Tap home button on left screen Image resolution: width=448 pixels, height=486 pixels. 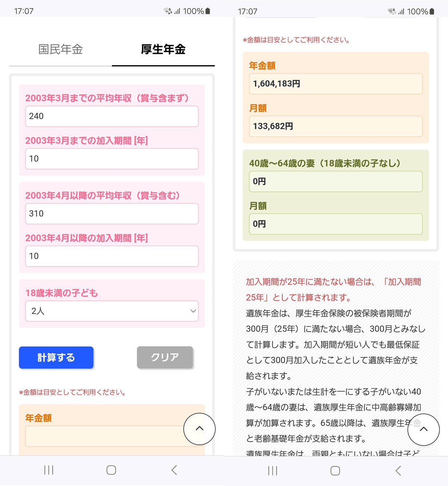pos(111,470)
